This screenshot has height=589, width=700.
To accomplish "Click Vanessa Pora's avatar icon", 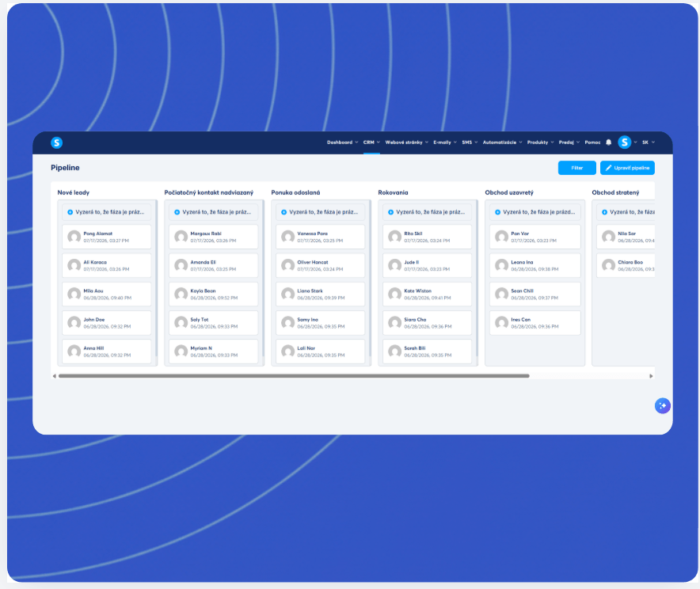I will point(288,237).
